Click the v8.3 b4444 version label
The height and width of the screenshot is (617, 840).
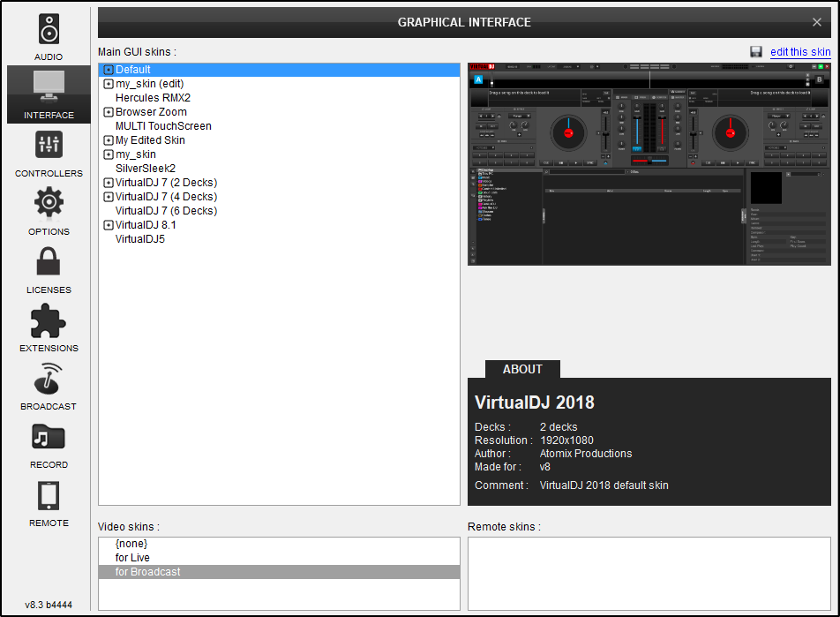[49, 605]
